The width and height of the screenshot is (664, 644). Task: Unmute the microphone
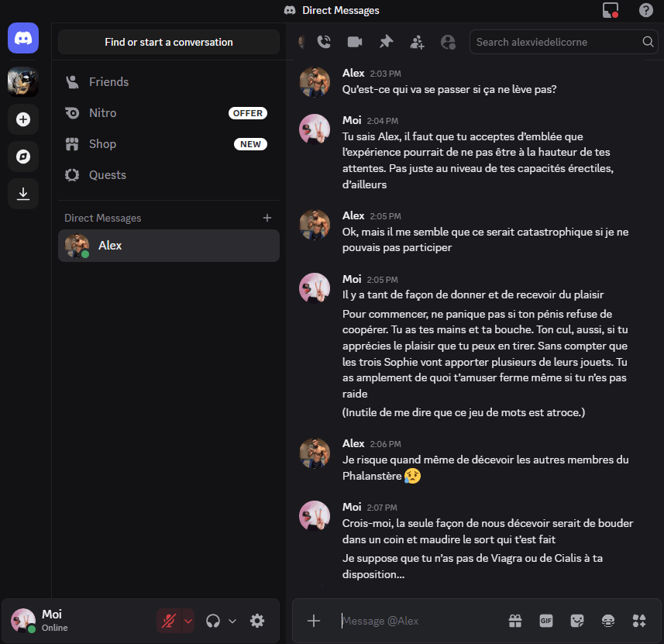click(x=168, y=621)
